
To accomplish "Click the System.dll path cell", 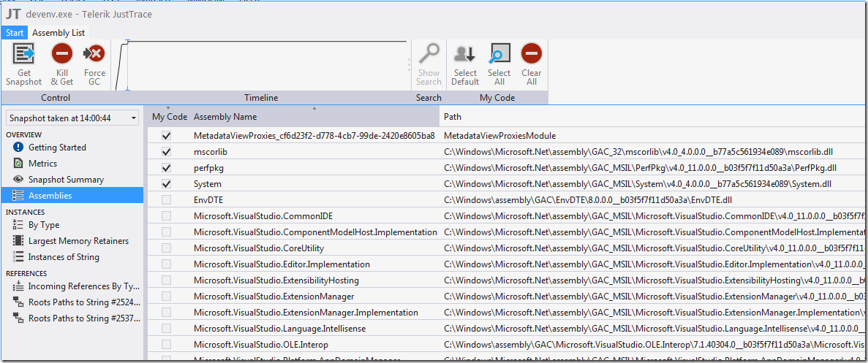I will click(x=638, y=183).
